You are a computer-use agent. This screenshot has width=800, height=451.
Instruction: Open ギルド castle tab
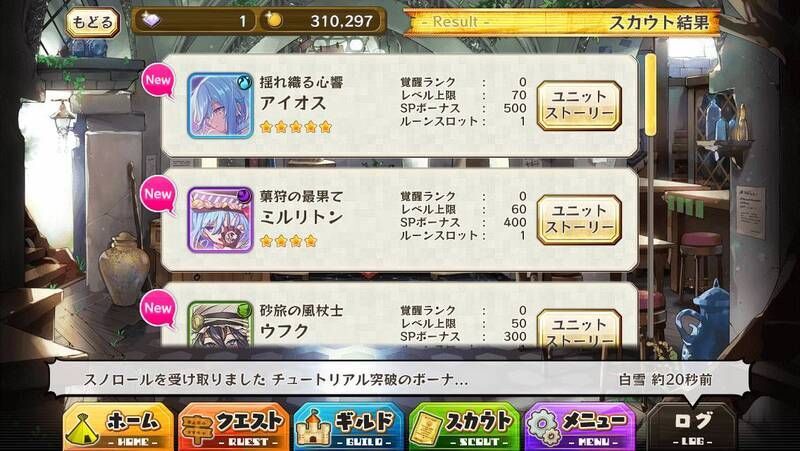pyautogui.click(x=349, y=427)
